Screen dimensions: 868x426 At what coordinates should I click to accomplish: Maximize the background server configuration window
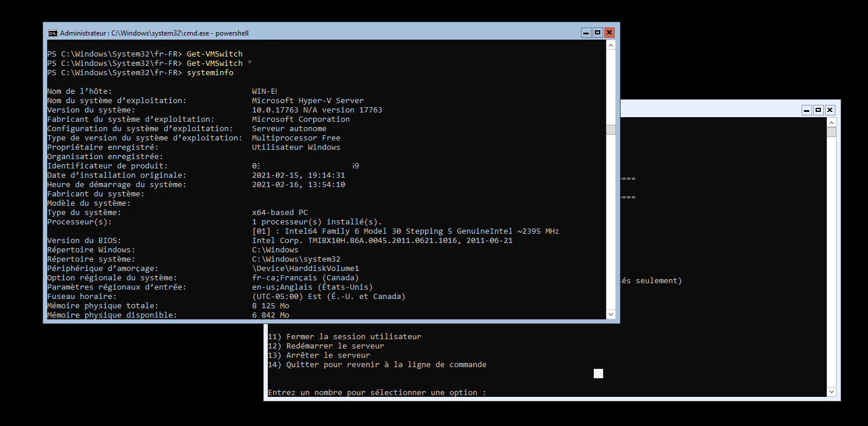pyautogui.click(x=819, y=110)
